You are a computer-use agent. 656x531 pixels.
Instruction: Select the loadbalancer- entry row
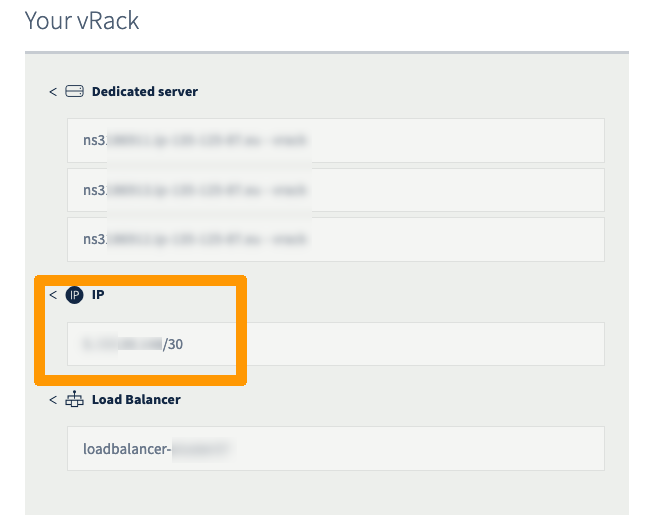(335, 448)
